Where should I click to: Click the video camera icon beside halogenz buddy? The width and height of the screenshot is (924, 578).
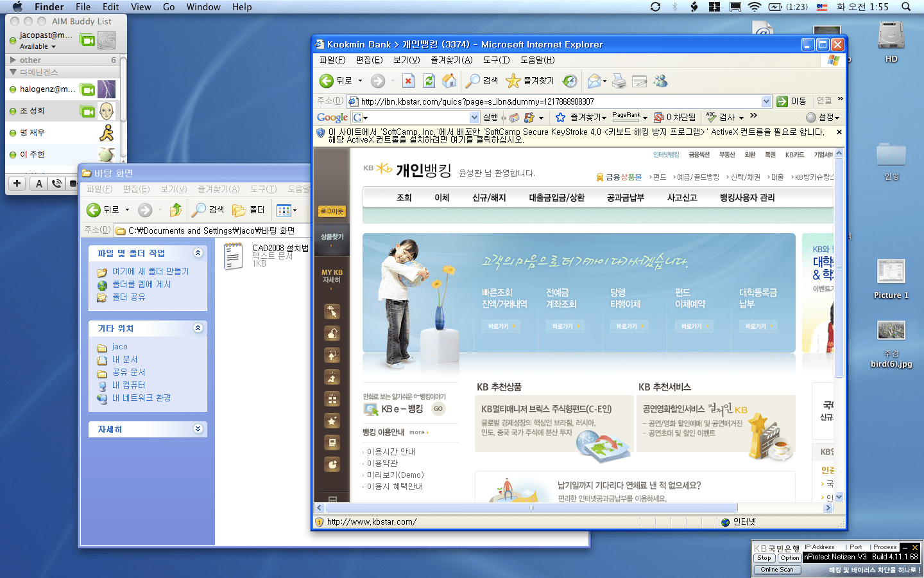(x=87, y=89)
